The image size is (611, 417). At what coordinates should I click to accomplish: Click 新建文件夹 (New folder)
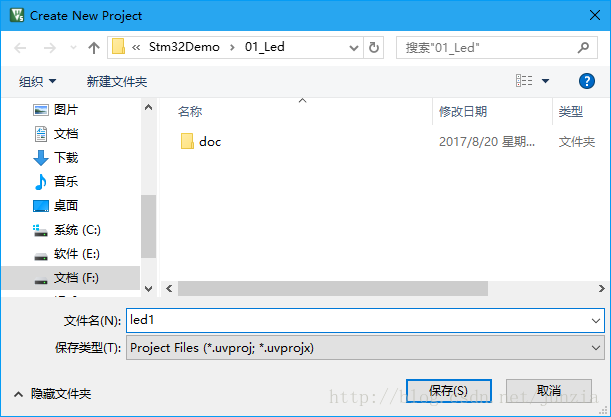click(117, 81)
